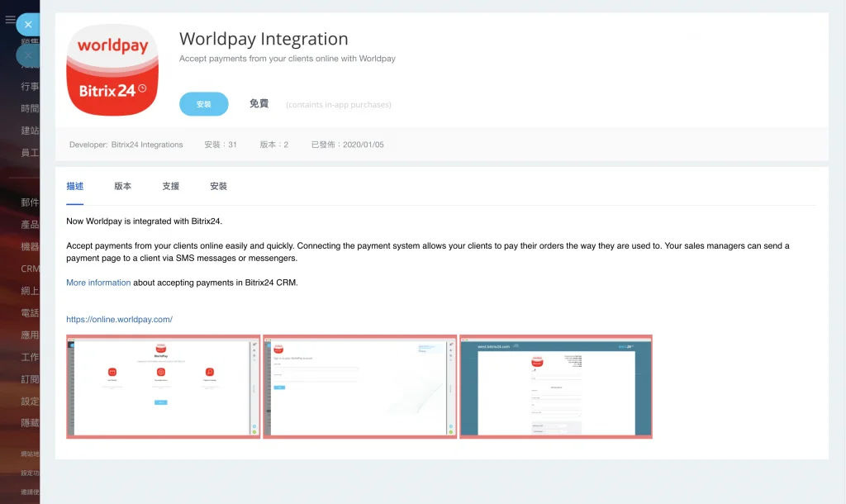Select the 支援 support tab
Screen dimensions: 846x504
tap(170, 187)
